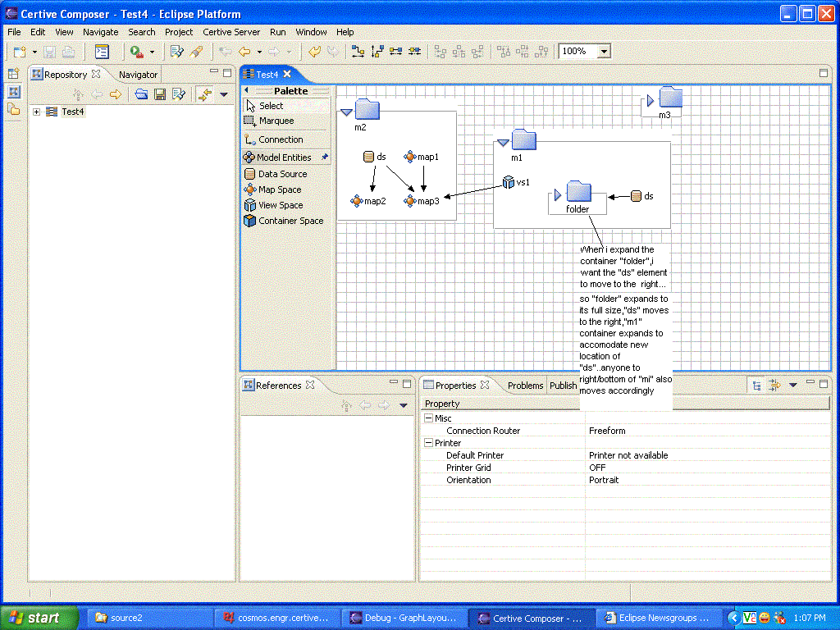Screen dimensions: 840x630
Task: Open the Certive Server menu
Action: pyautogui.click(x=231, y=32)
